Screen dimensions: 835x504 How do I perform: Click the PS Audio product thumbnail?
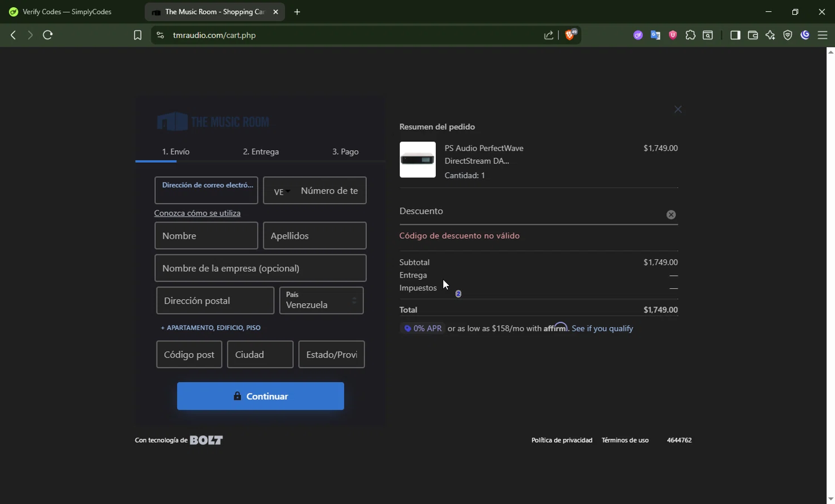coord(417,160)
